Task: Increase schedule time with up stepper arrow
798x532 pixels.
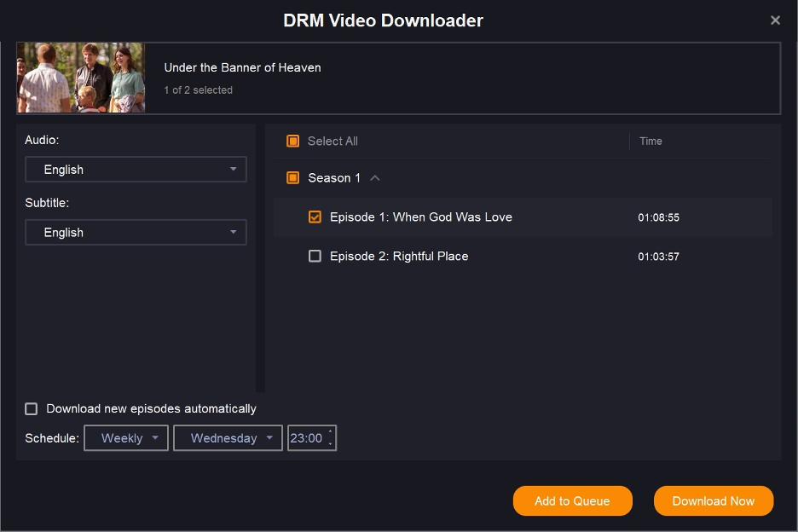Action: point(330,431)
